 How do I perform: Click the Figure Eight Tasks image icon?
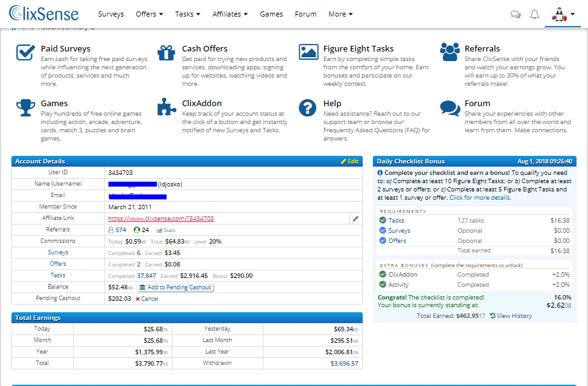[x=308, y=52]
